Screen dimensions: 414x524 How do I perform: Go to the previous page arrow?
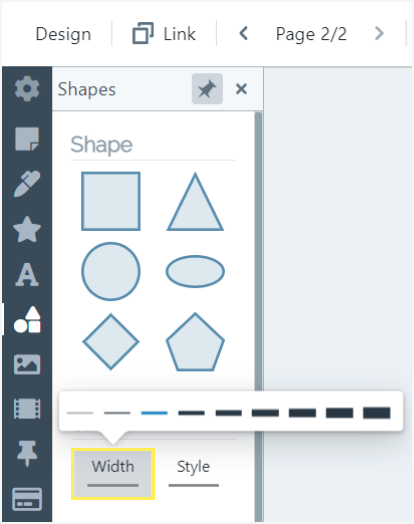coord(244,33)
